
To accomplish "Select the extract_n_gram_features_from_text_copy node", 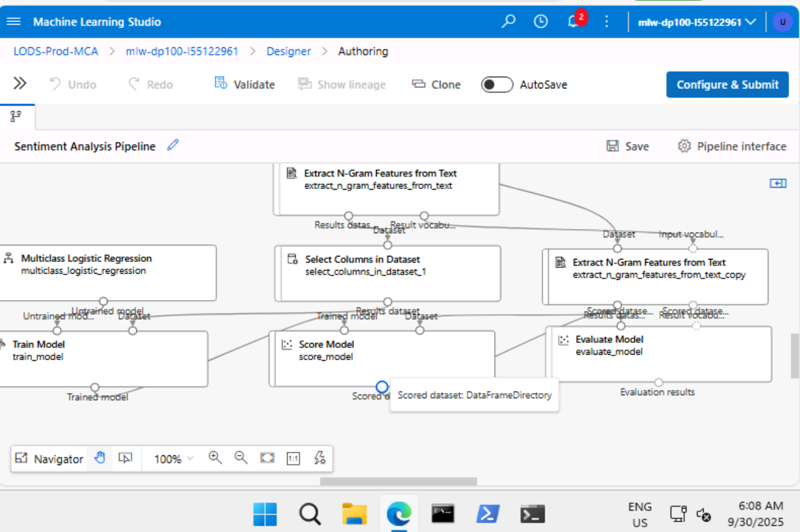I will click(x=655, y=277).
